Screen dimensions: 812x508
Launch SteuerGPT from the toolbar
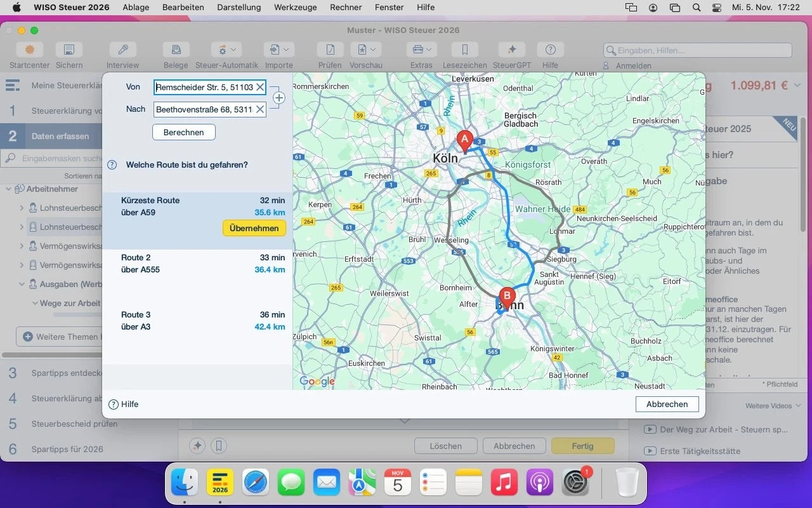tap(512, 50)
